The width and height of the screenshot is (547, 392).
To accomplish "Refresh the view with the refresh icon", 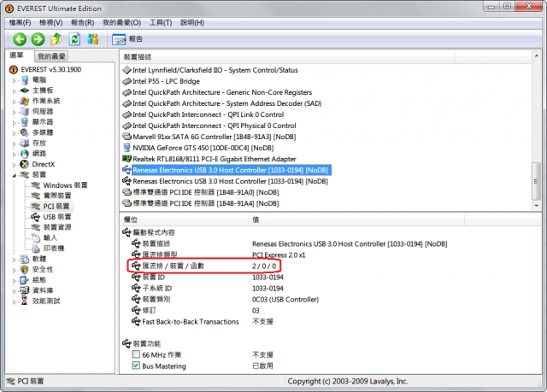I will click(x=74, y=39).
